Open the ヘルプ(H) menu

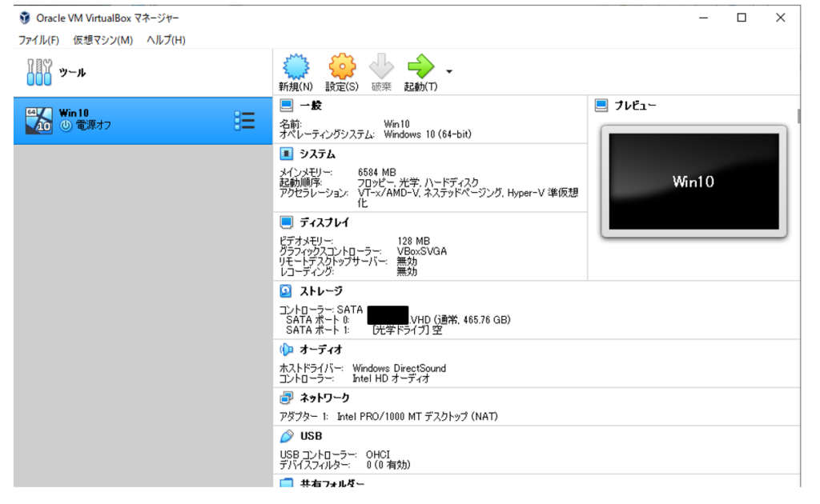[x=166, y=40]
